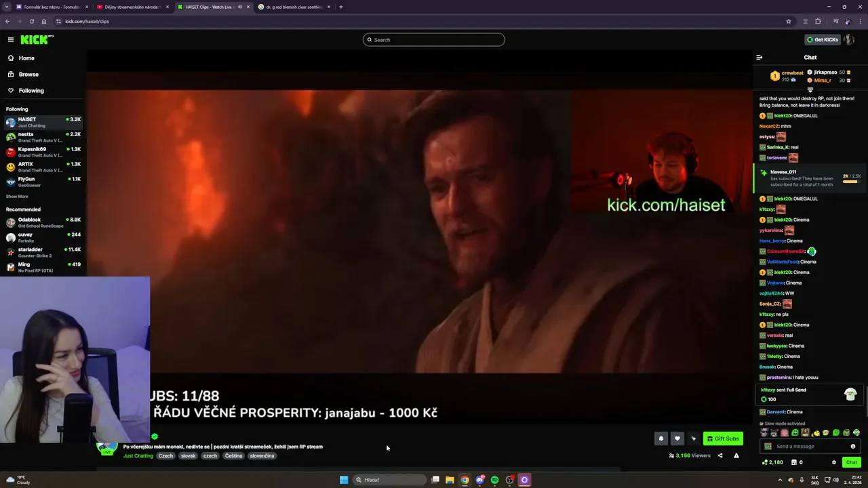Open cuvey recommended channel
This screenshot has width=868, height=488.
tap(43, 238)
